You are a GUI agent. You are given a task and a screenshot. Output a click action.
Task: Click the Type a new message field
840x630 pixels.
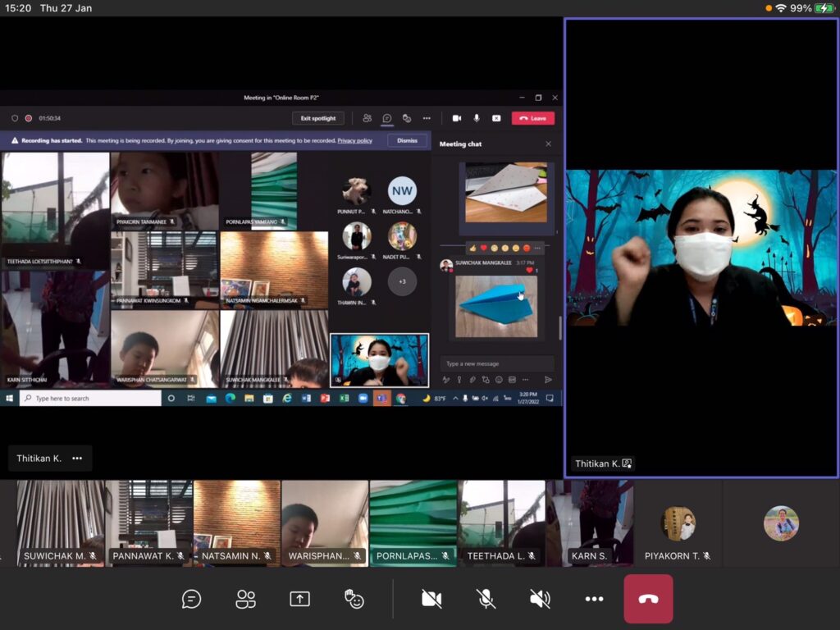tap(496, 363)
